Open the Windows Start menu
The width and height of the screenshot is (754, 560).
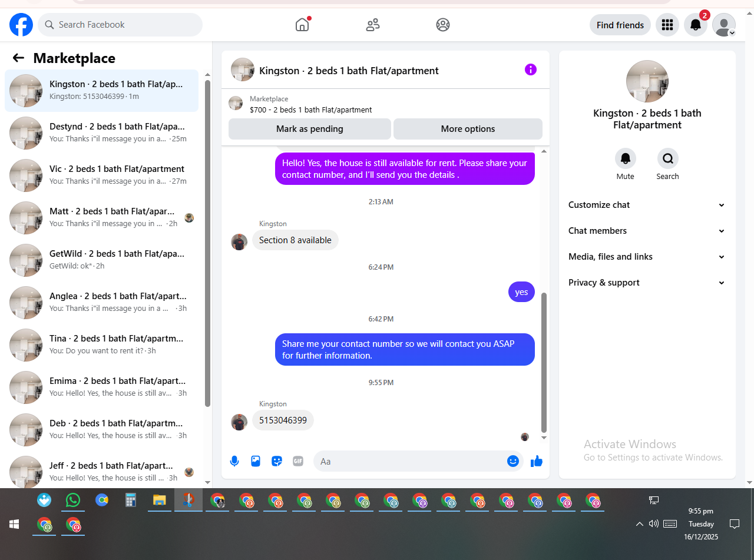(14, 524)
